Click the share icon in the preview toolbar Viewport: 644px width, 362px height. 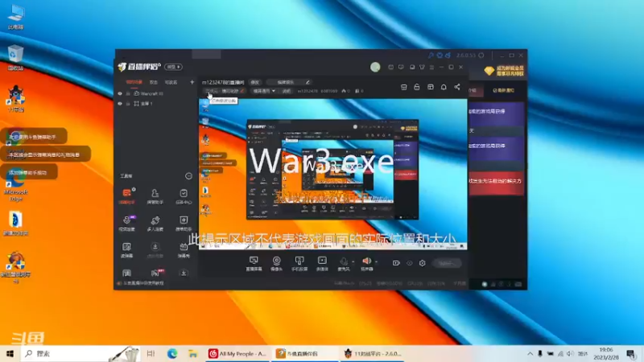(457, 87)
